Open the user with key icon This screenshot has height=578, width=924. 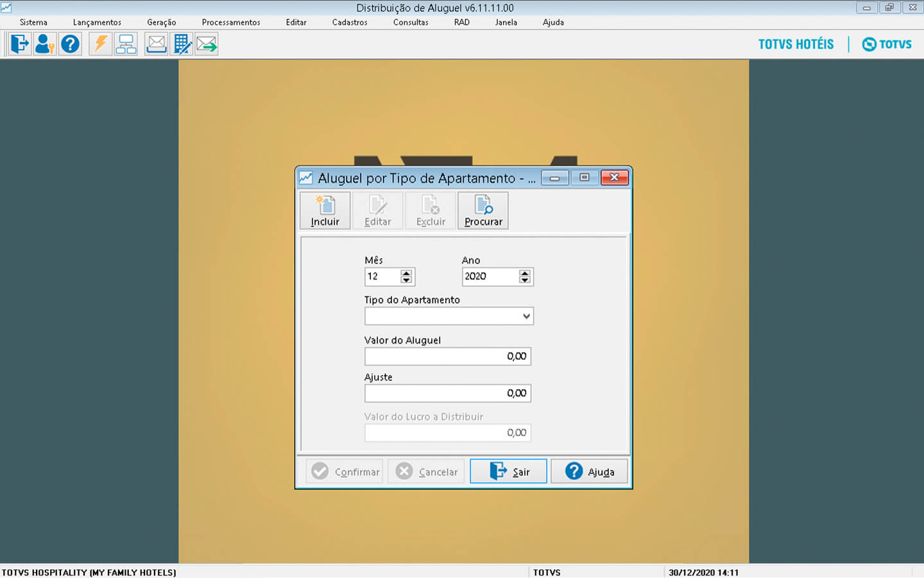coord(45,44)
